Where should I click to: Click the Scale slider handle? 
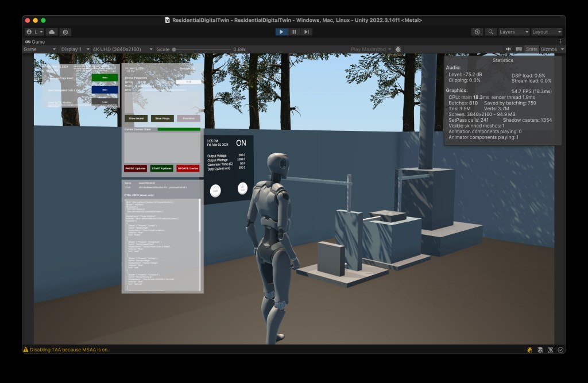click(174, 49)
